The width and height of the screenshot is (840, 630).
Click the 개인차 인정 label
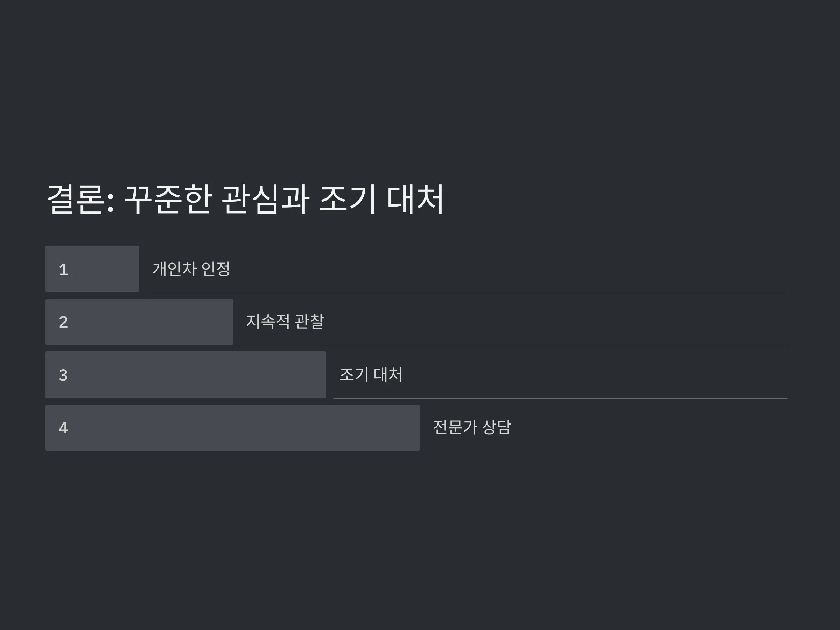[x=191, y=269]
